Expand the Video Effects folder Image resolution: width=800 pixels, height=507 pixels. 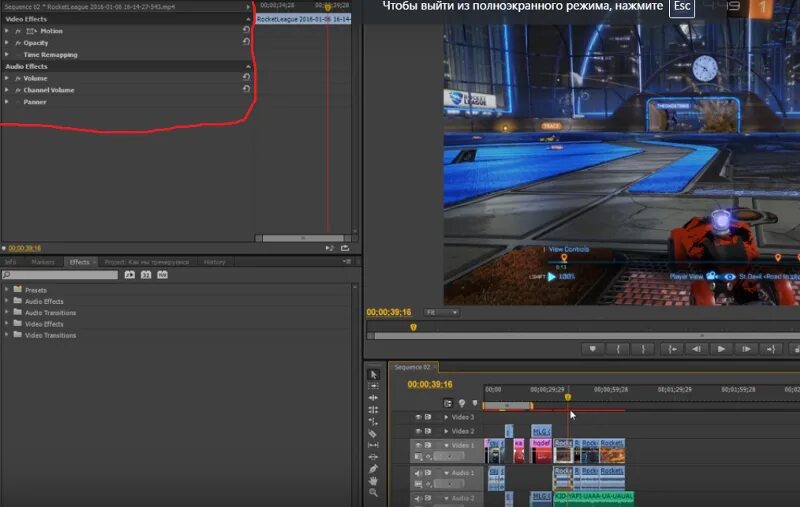pyautogui.click(x=7, y=323)
